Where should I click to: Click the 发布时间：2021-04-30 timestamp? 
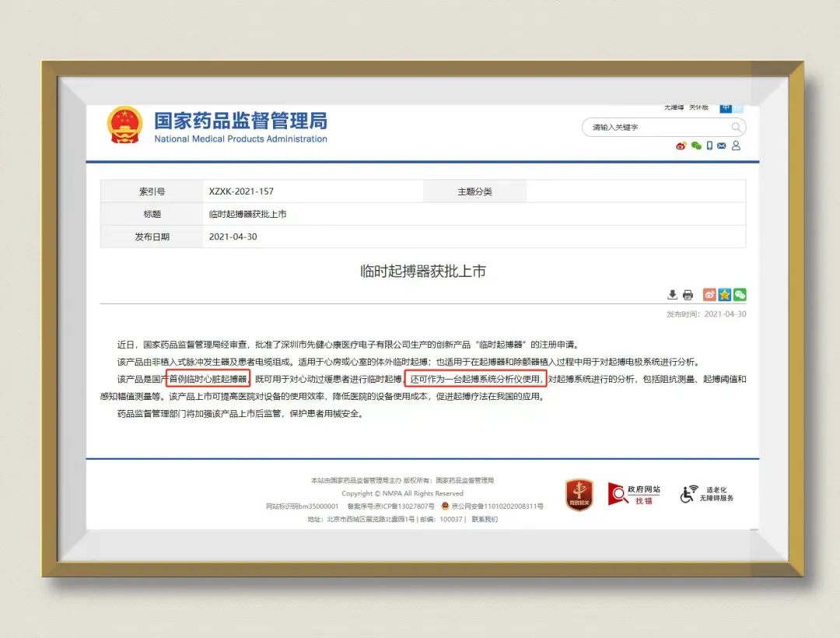click(706, 314)
